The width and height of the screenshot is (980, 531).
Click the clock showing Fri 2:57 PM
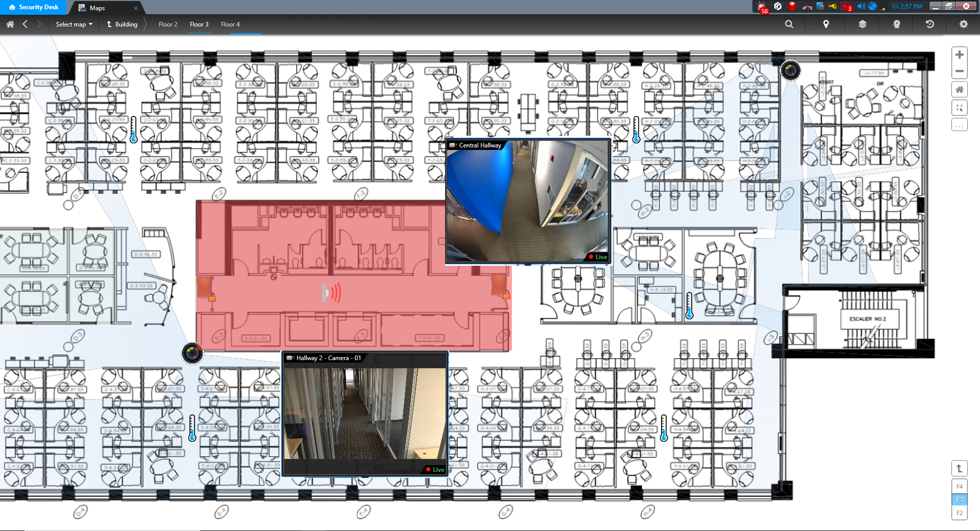click(x=907, y=7)
